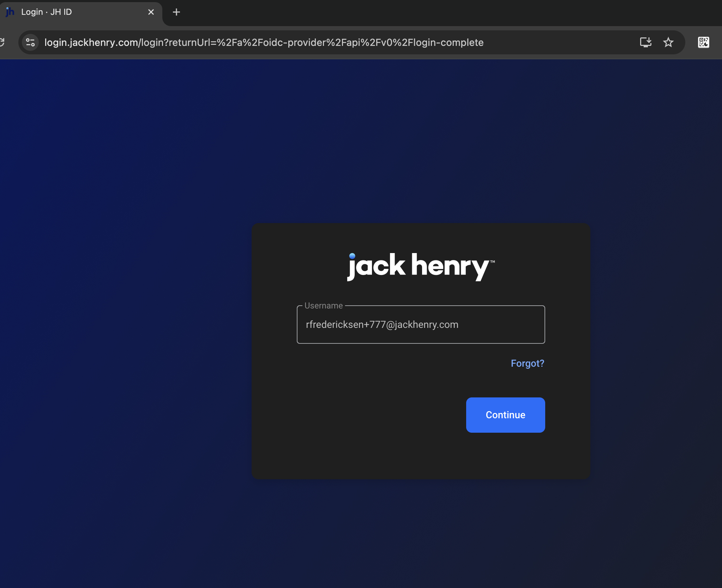Image resolution: width=722 pixels, height=588 pixels.
Task: Open the site settings tune icon
Action: [30, 42]
